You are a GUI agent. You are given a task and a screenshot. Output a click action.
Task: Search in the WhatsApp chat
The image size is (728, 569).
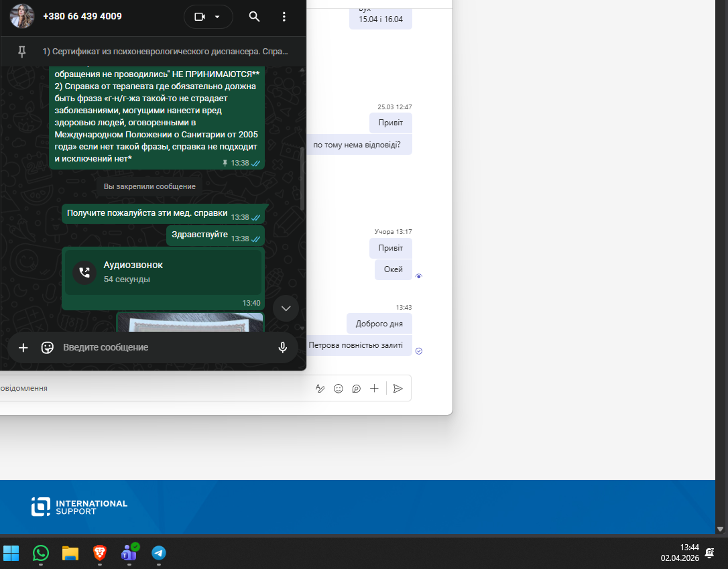click(x=254, y=17)
